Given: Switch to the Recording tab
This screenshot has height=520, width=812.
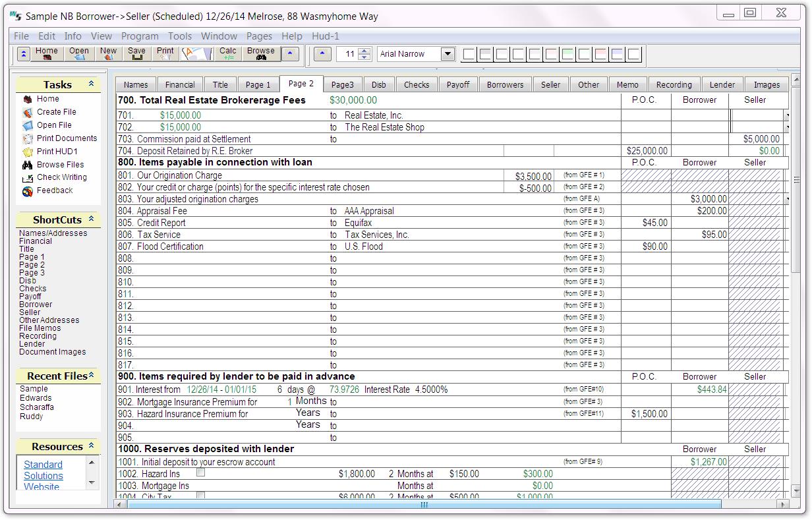Looking at the screenshot, I should (674, 84).
